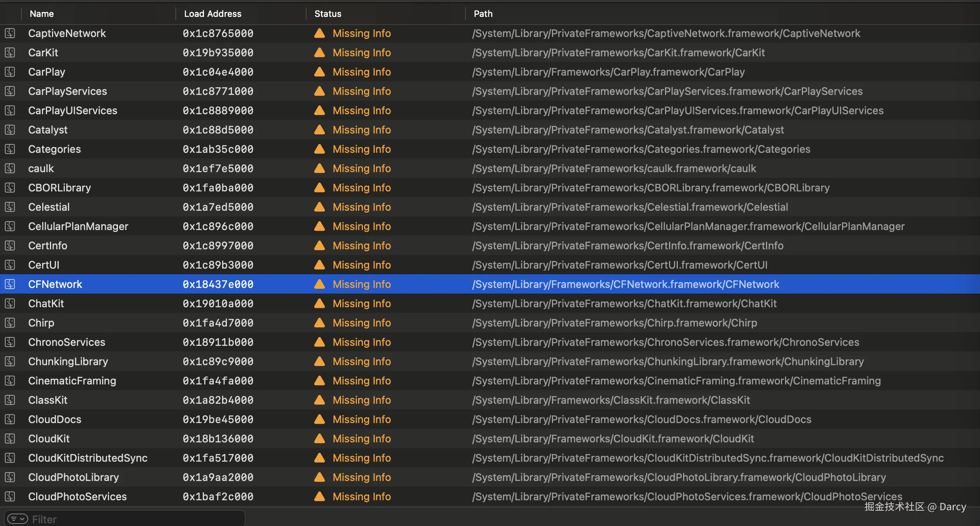Select load address 0x1fa4d7000
This screenshot has height=526, width=980.
tap(218, 323)
